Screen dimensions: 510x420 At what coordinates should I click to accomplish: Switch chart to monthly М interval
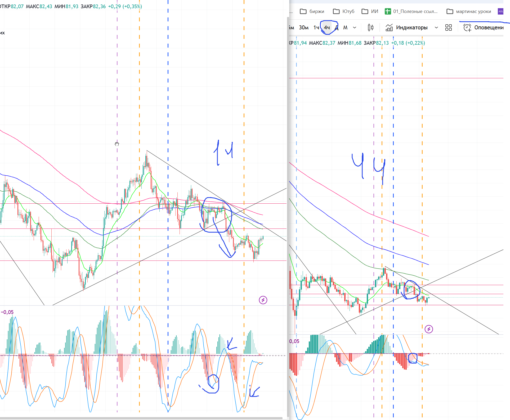(x=345, y=28)
